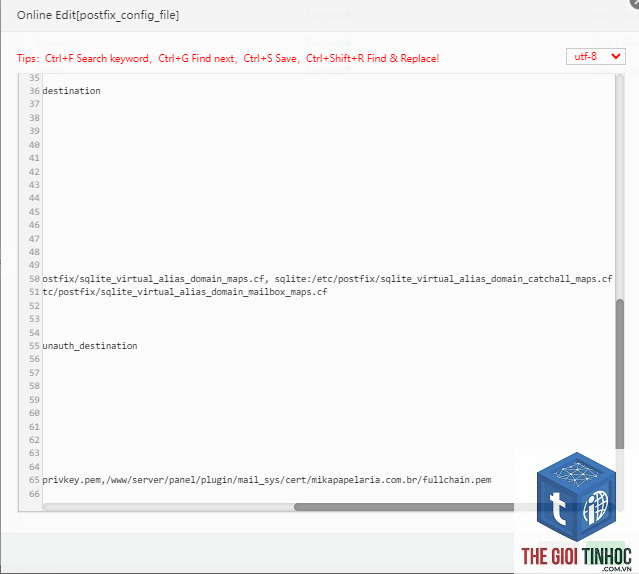Click line 55 text 'unauth_destination'
The width and height of the screenshot is (639, 574).
pyautogui.click(x=90, y=346)
